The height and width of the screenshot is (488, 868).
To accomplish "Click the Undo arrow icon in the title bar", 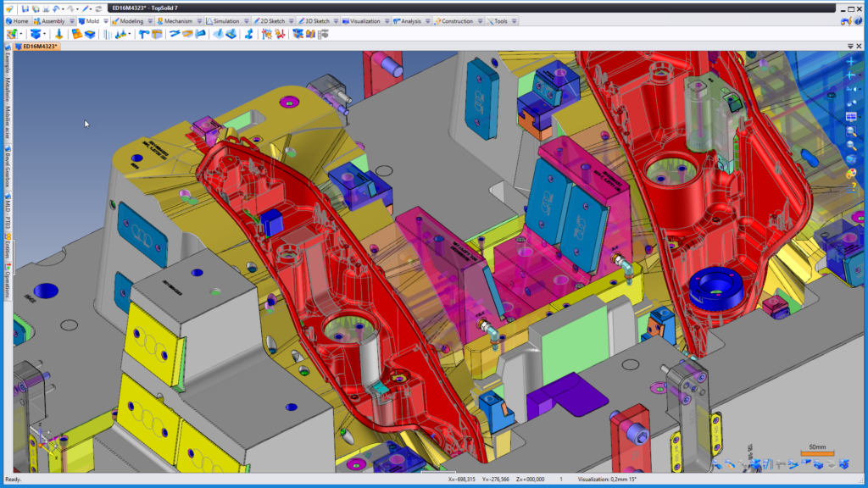I will tap(56, 8).
